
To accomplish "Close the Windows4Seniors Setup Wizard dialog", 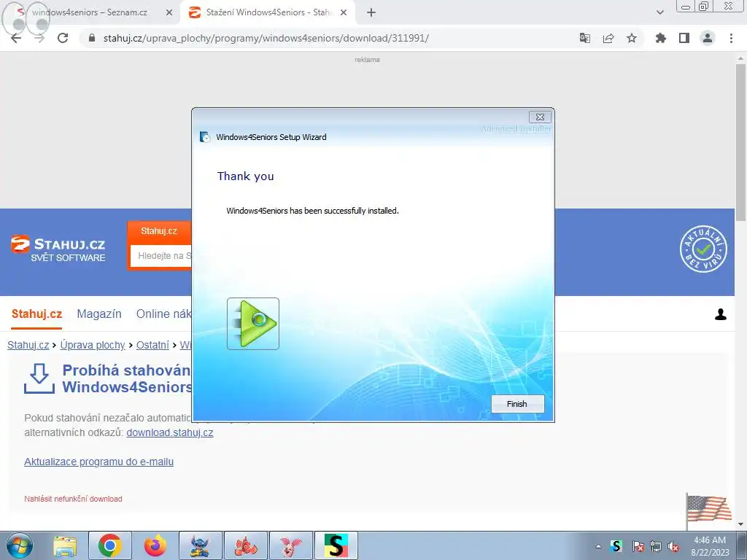I will (540, 117).
